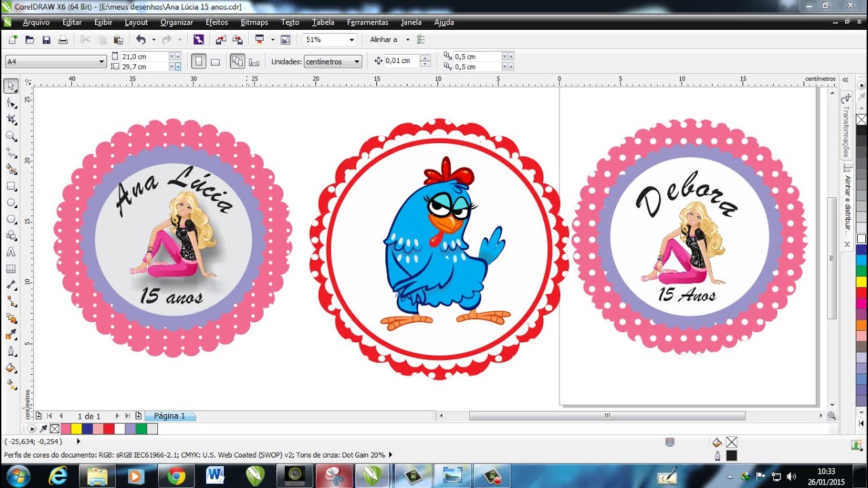
Task: Select the Text tool
Action: [11, 252]
